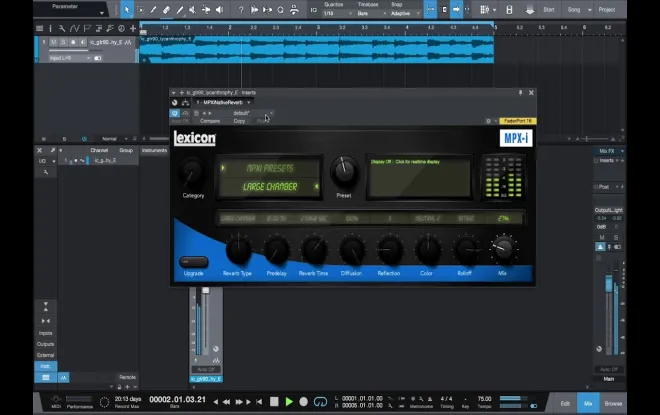This screenshot has height=415, width=660.
Task: Open the Song dropdown arrow
Action: (x=590, y=10)
